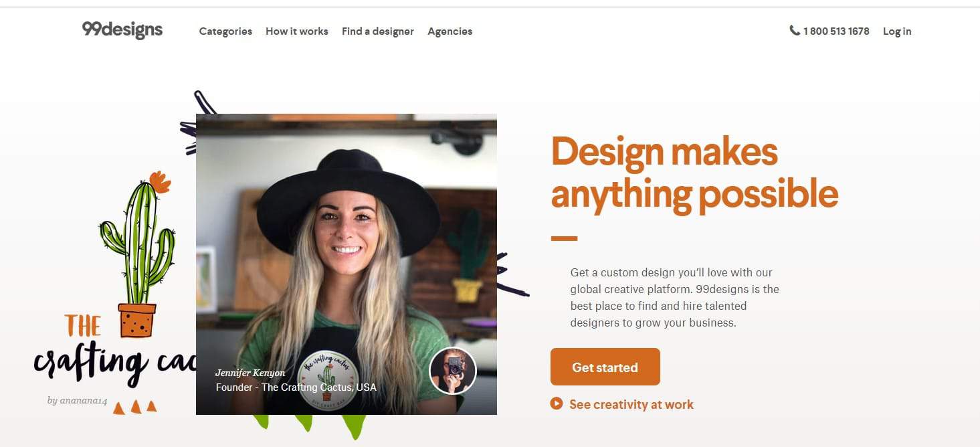Click the 99designs logo
980x447 pixels.
click(122, 30)
